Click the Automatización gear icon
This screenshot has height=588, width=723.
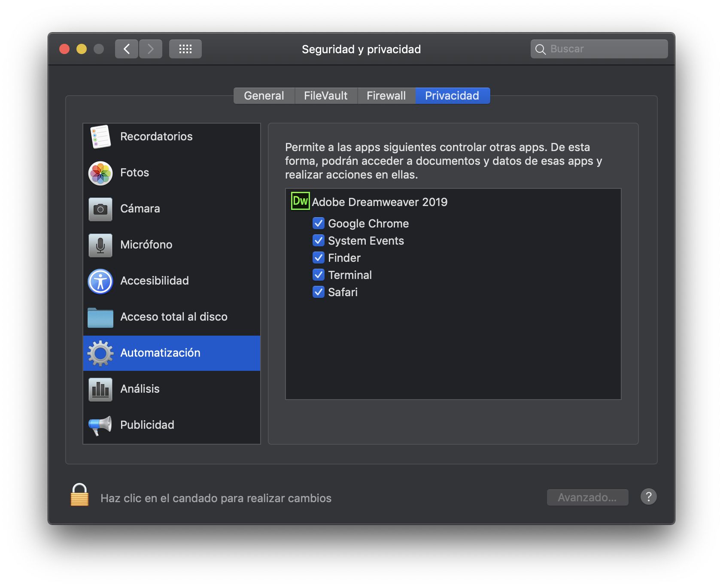click(x=100, y=353)
